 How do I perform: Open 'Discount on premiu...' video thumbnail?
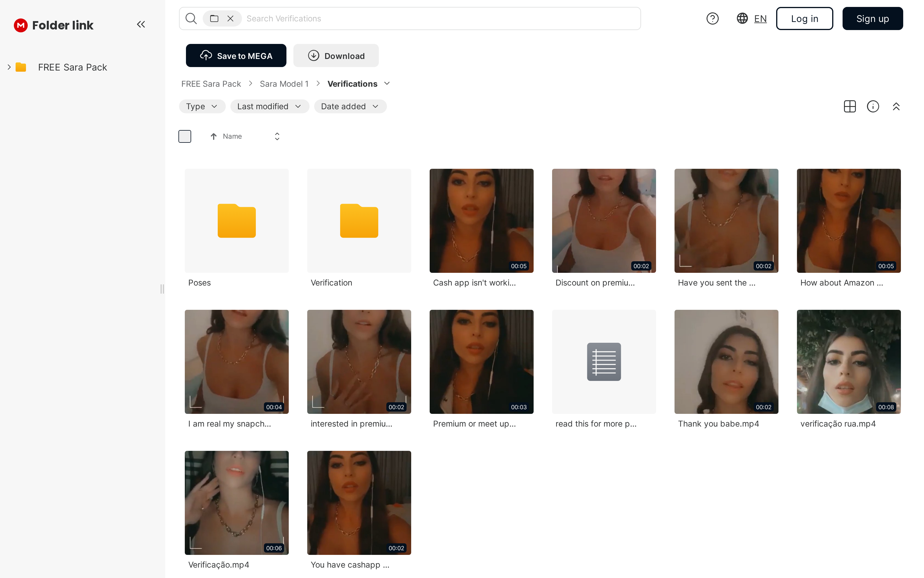604,221
